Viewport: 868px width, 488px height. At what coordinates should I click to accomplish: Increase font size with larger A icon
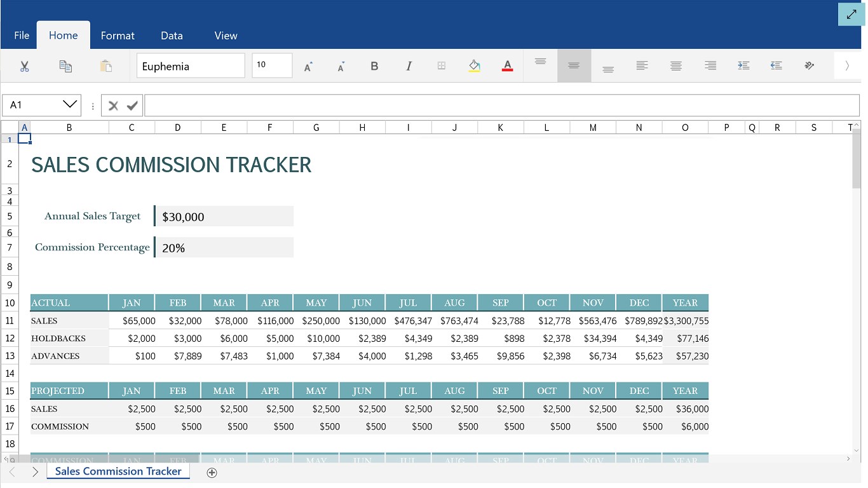pyautogui.click(x=308, y=66)
